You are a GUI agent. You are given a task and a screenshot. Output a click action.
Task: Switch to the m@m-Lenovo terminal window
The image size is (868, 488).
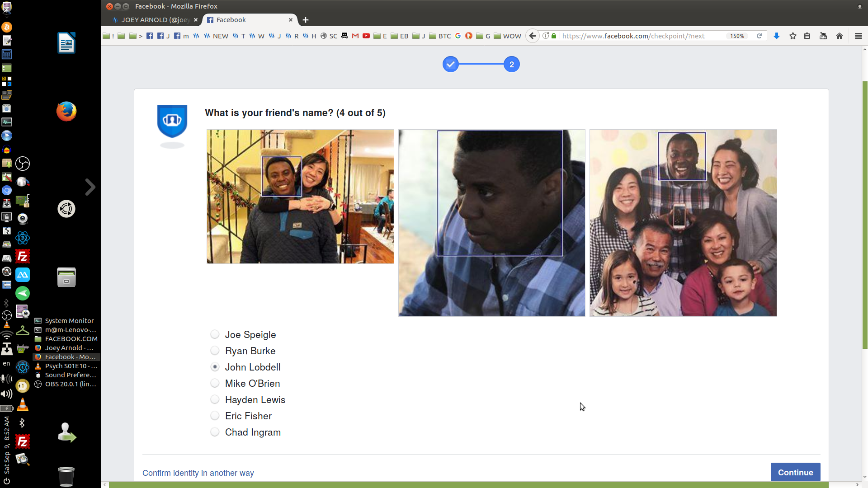coord(66,330)
